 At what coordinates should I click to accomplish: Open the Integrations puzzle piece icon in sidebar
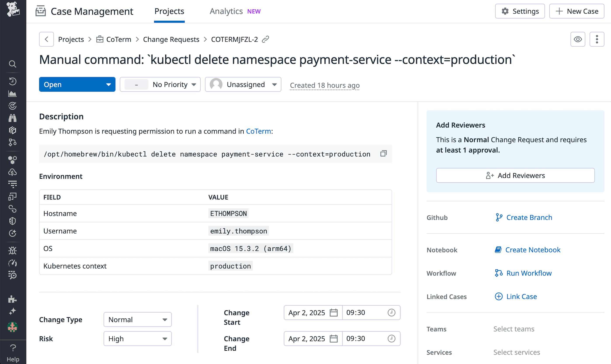pyautogui.click(x=12, y=300)
